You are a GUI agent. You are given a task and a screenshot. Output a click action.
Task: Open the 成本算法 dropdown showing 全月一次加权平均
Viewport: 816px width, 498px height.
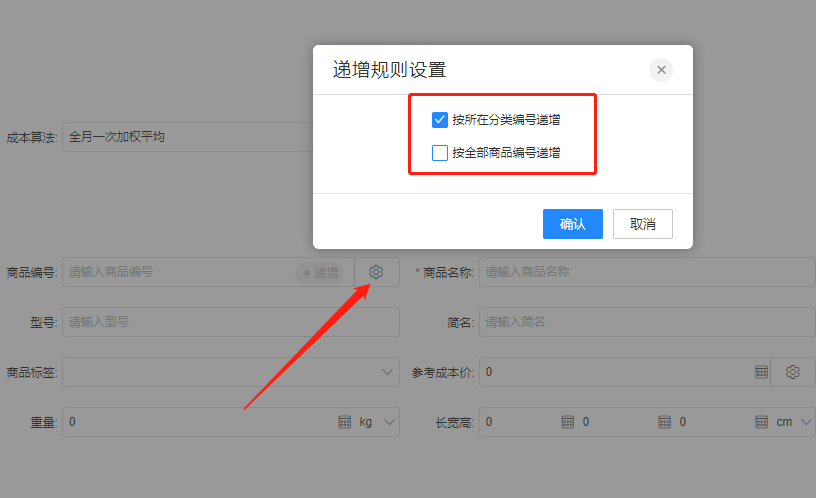[x=187, y=137]
